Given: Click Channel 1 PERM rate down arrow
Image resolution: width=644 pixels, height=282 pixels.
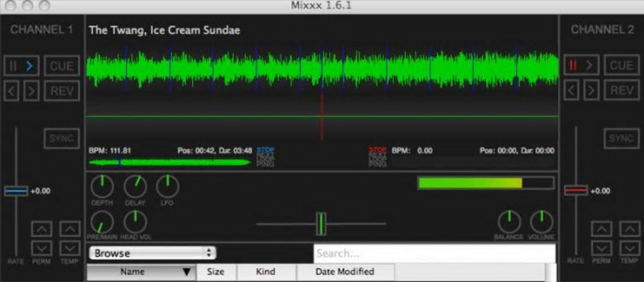Looking at the screenshot, I should [42, 248].
